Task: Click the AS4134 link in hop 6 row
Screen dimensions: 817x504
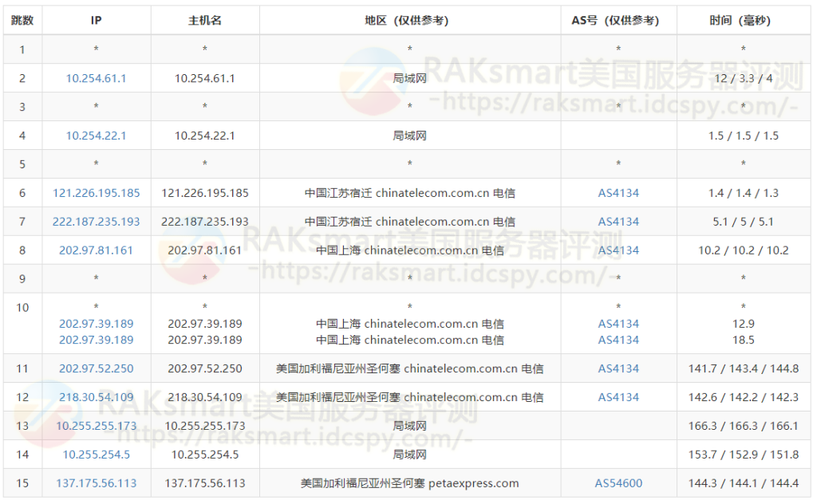Action: point(618,193)
